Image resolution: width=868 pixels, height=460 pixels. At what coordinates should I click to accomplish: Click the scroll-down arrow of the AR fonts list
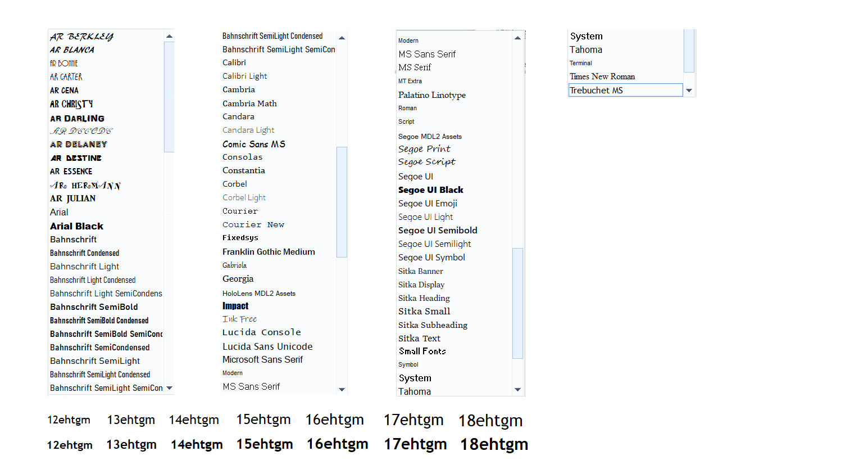tap(169, 388)
